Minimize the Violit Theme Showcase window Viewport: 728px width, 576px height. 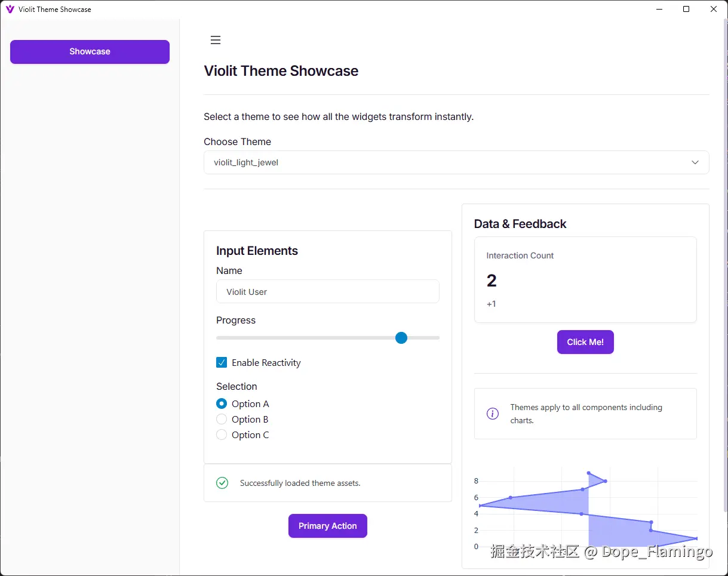pyautogui.click(x=659, y=9)
